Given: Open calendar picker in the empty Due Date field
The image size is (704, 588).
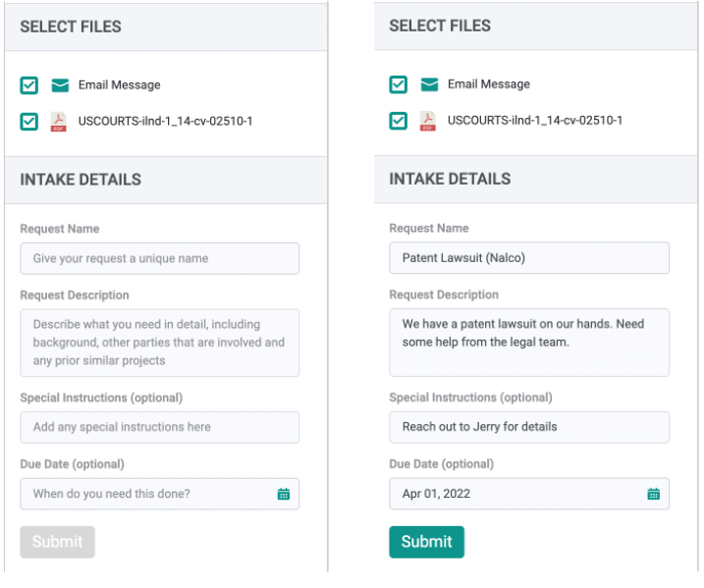Looking at the screenshot, I should click(x=284, y=494).
